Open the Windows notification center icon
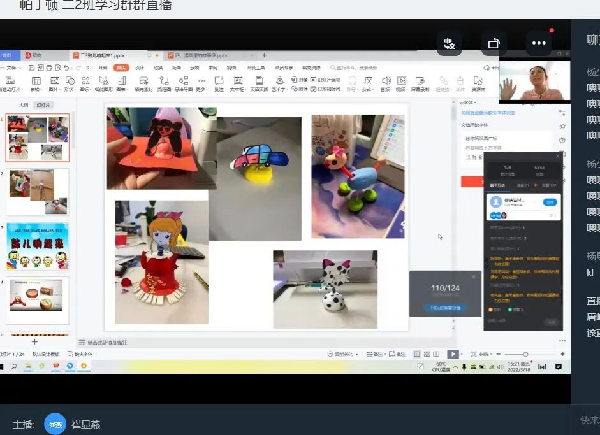 [559, 367]
